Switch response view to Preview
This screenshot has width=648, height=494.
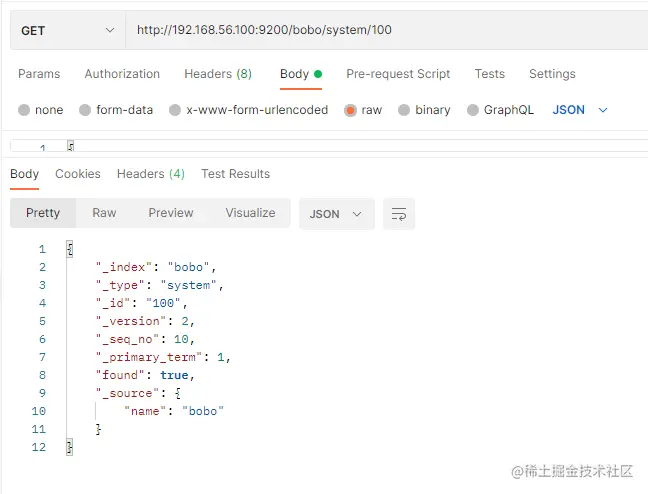click(171, 213)
